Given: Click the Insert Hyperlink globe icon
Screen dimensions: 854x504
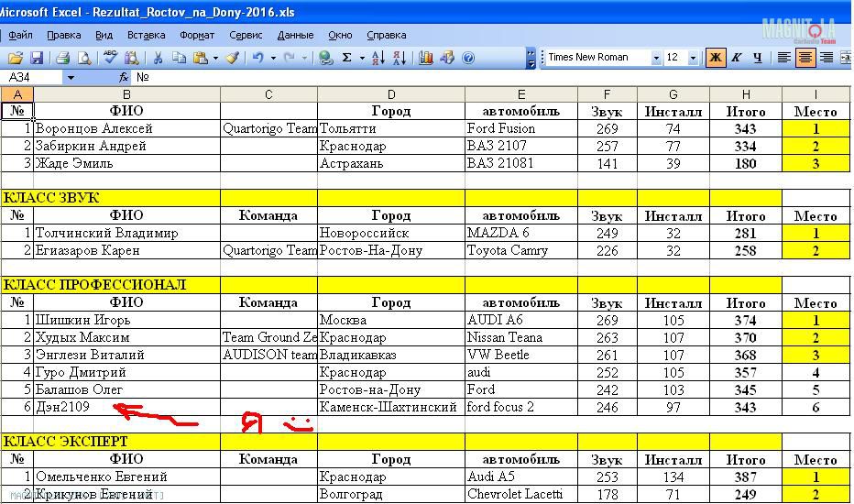Looking at the screenshot, I should click(325, 58).
